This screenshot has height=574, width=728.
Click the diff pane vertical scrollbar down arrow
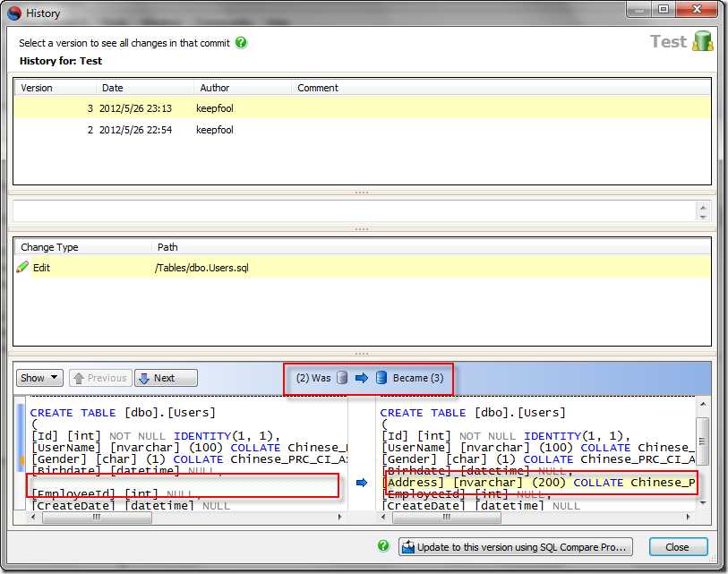pyautogui.click(x=703, y=502)
